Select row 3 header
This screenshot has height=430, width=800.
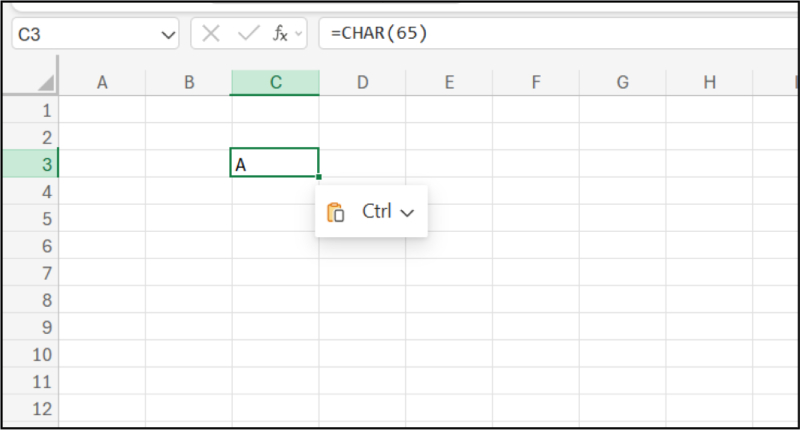tap(30, 164)
